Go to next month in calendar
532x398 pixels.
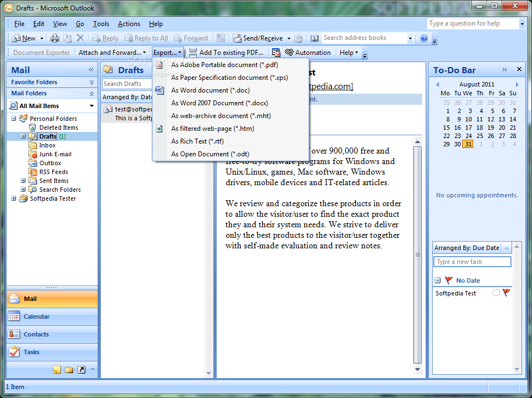point(517,84)
